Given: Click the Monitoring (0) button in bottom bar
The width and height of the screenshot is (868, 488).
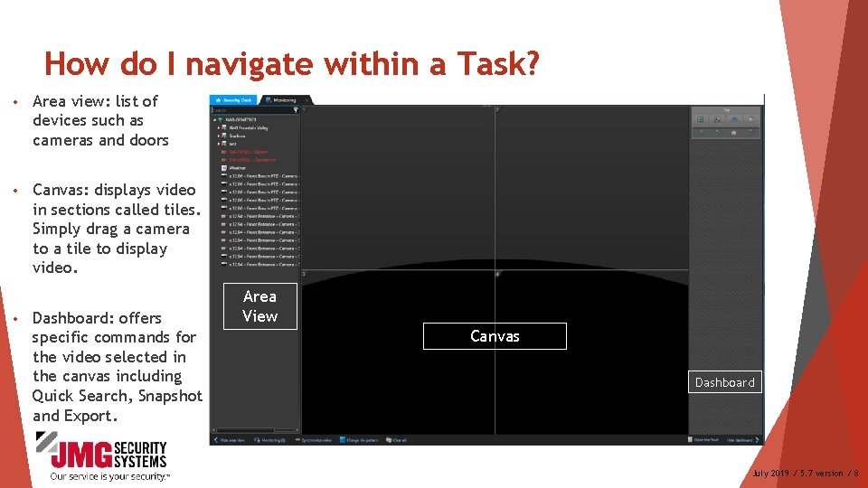Looking at the screenshot, I should click(x=269, y=440).
